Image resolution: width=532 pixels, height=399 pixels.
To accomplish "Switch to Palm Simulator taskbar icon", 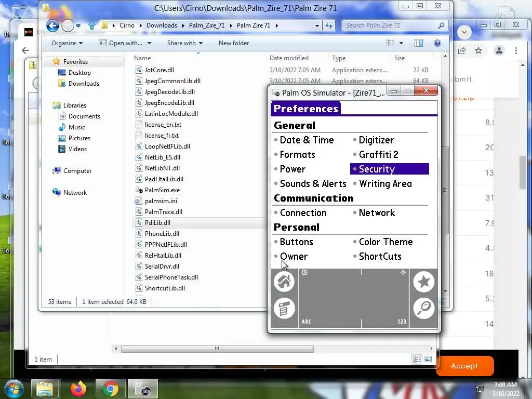I will 142,389.
